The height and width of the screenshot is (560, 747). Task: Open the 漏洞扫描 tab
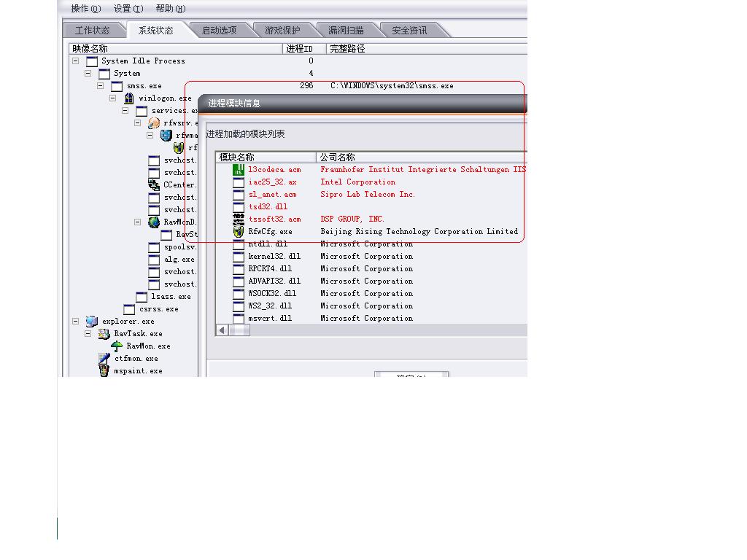pos(346,31)
